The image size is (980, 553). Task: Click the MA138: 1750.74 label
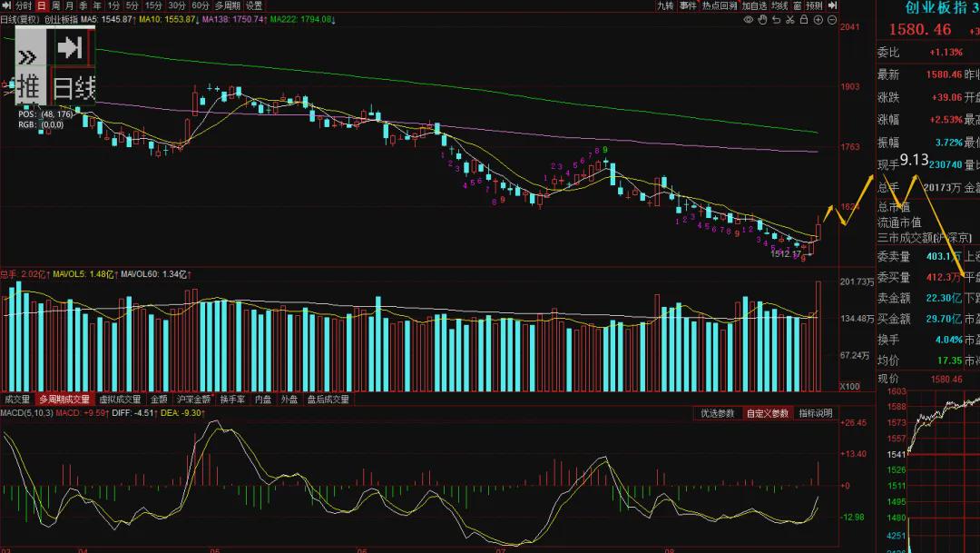click(234, 19)
